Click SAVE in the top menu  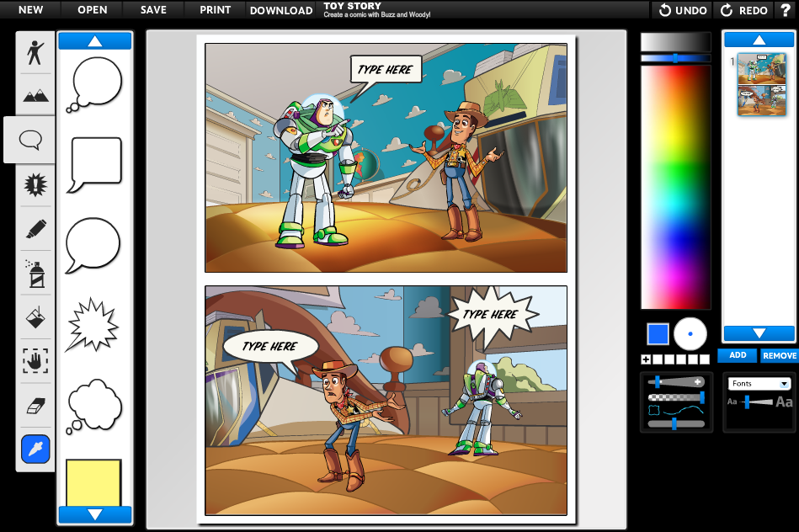click(153, 10)
